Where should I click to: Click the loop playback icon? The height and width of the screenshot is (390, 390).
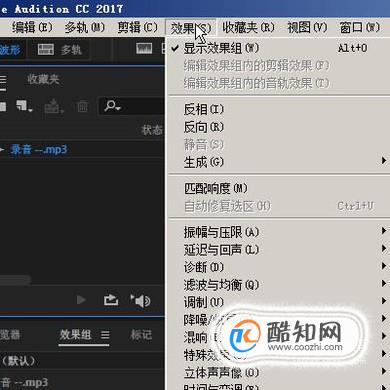tap(111, 300)
